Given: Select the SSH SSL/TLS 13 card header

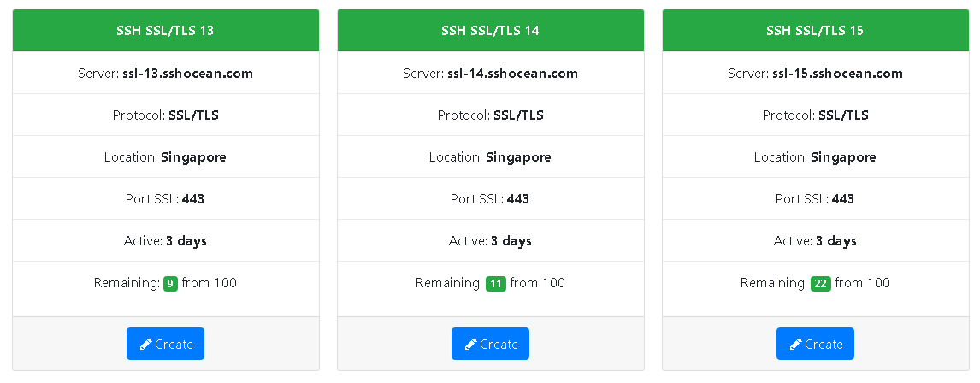Looking at the screenshot, I should tap(166, 30).
